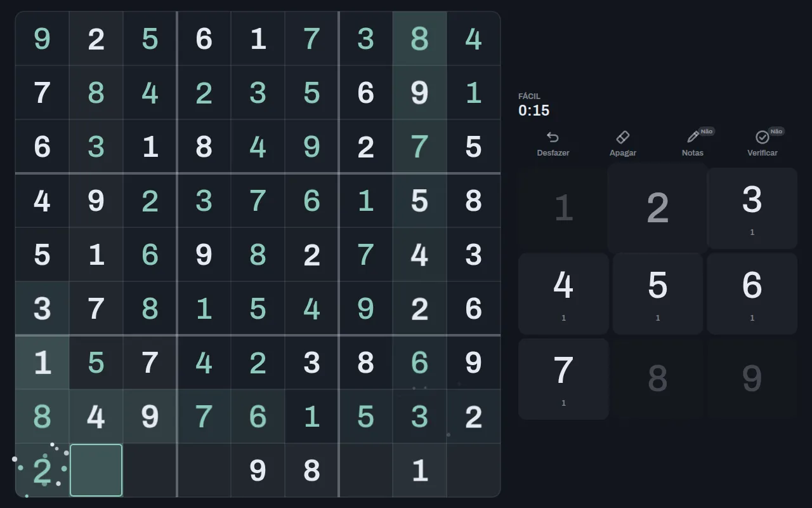Select the Apagar eraser icon

click(623, 137)
